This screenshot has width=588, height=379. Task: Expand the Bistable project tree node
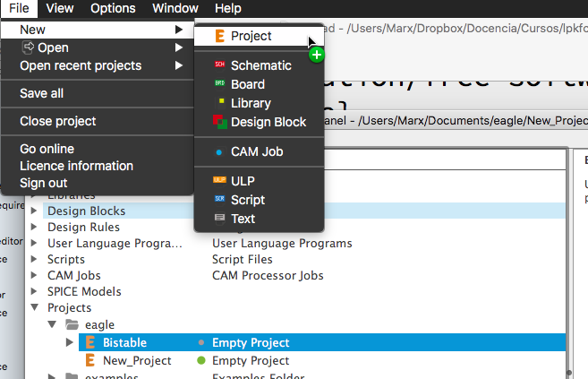(x=71, y=343)
